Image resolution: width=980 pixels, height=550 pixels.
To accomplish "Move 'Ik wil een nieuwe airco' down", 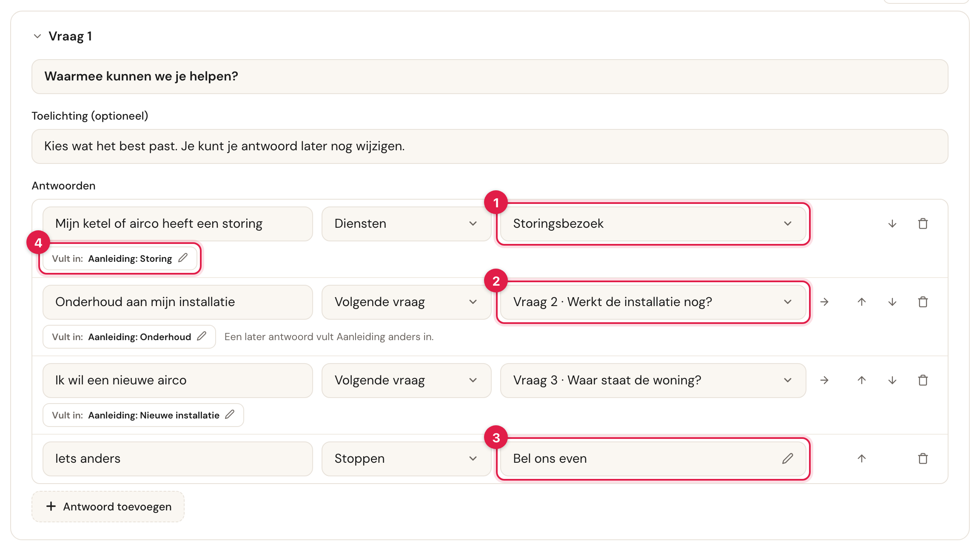I will click(892, 380).
